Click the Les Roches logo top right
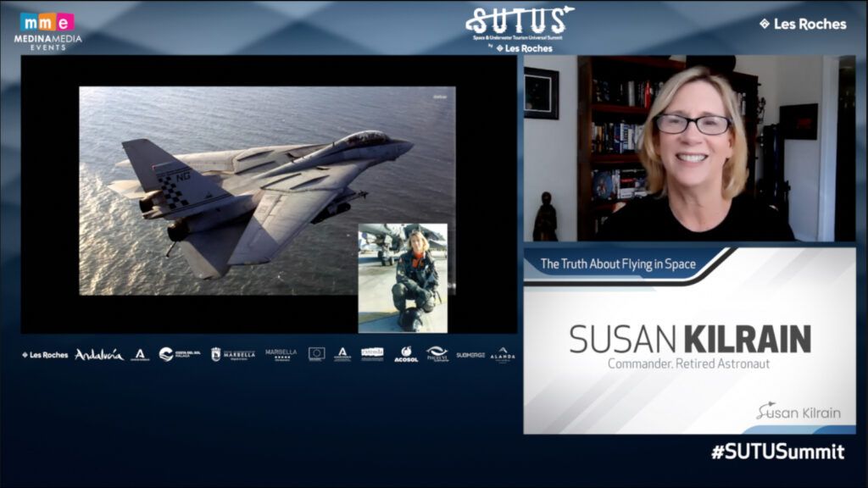The height and width of the screenshot is (488, 868). tap(803, 24)
